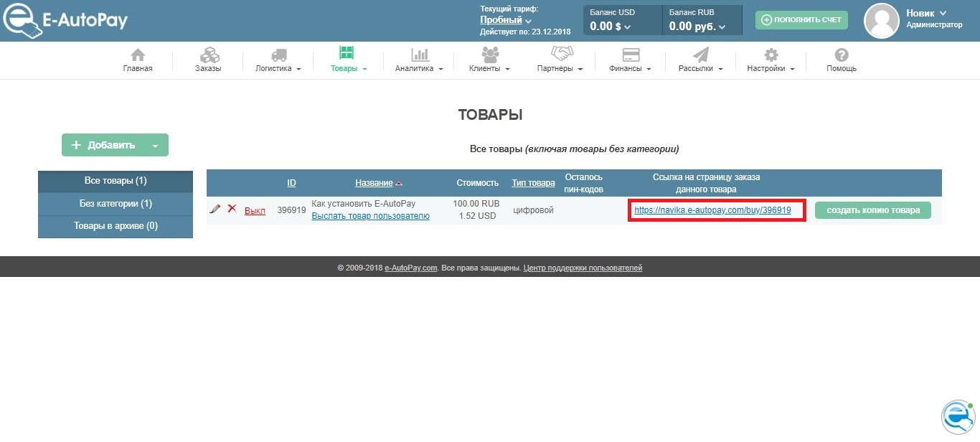This screenshot has width=980, height=442.
Task: Delete product using red X icon
Action: point(232,209)
